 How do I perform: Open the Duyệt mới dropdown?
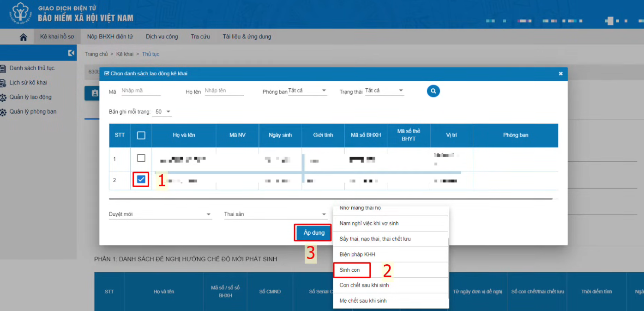[160, 214]
